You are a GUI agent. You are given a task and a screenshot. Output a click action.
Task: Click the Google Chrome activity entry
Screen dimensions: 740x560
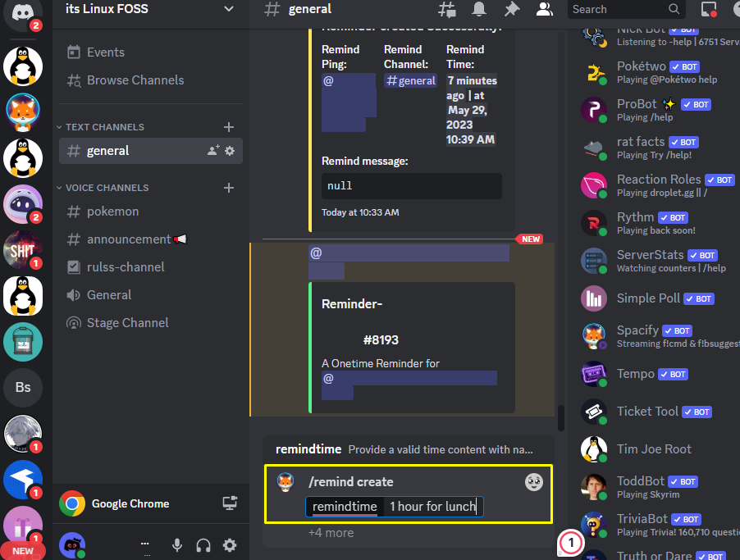point(130,504)
